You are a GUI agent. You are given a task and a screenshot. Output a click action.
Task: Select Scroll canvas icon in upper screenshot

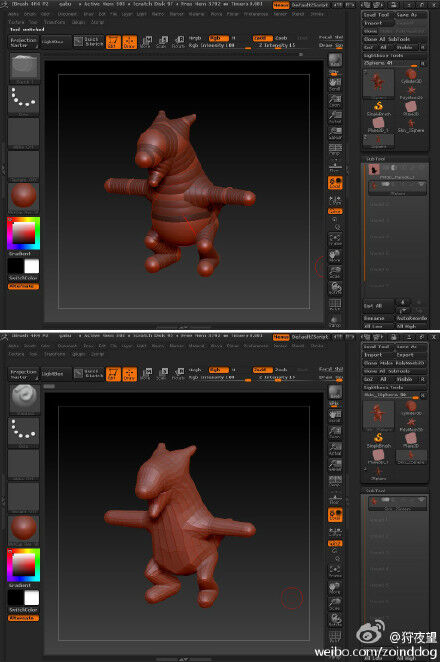coord(335,85)
